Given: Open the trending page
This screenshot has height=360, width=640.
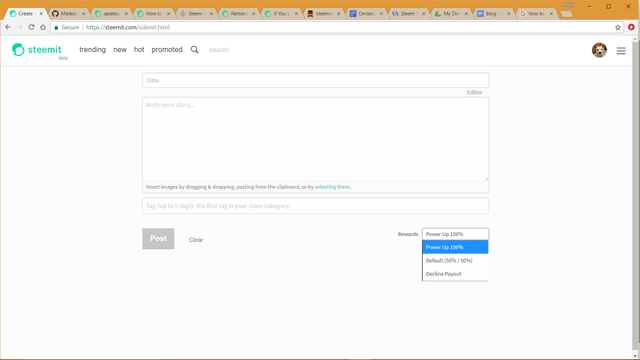Looking at the screenshot, I should (92, 50).
